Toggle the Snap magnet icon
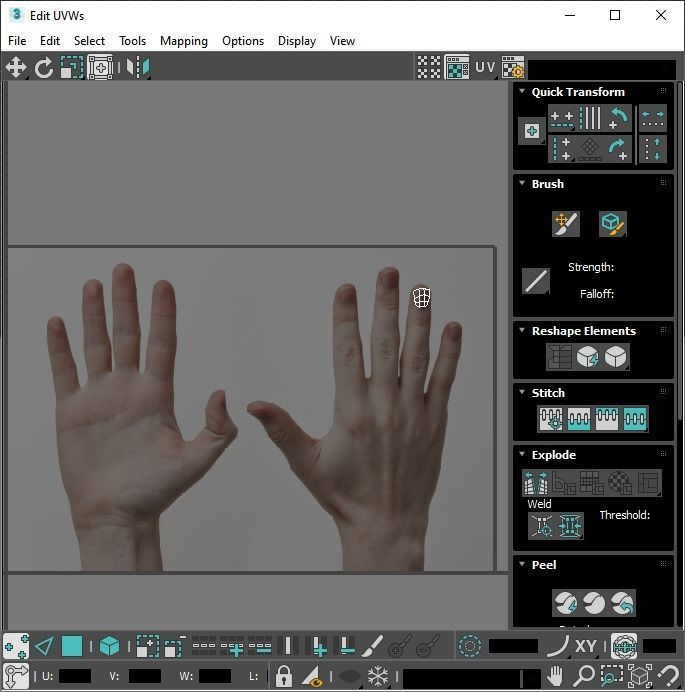The width and height of the screenshot is (685, 692). pos(668,675)
